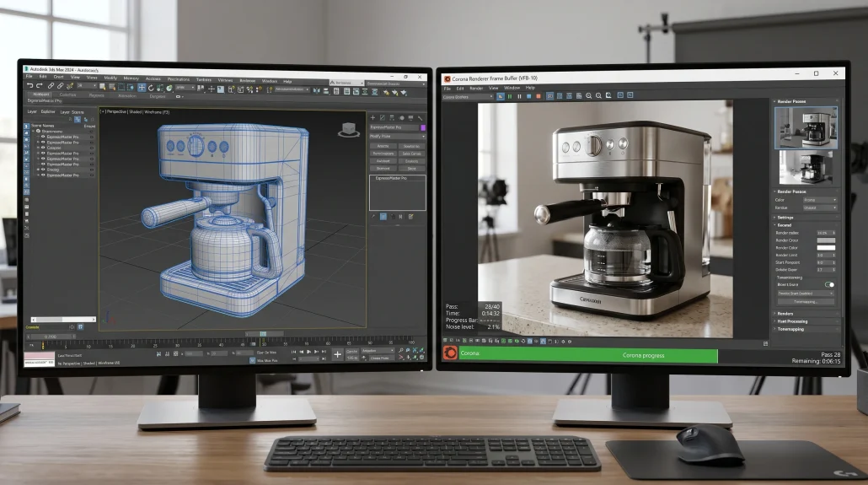The width and height of the screenshot is (868, 485).
Task: Hide the topmost EspressoMaster Pro object via eye icon
Action: [43, 137]
